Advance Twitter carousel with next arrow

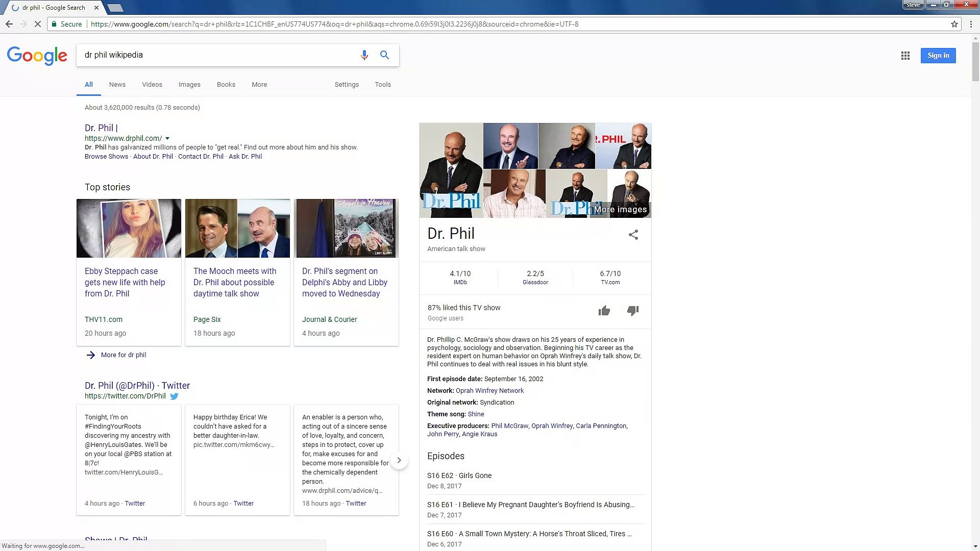tap(399, 460)
